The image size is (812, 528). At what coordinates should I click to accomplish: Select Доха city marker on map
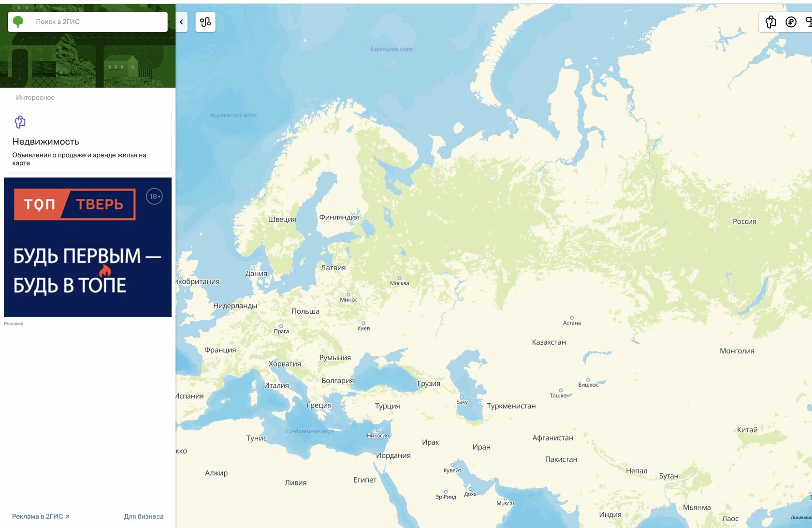[470, 489]
